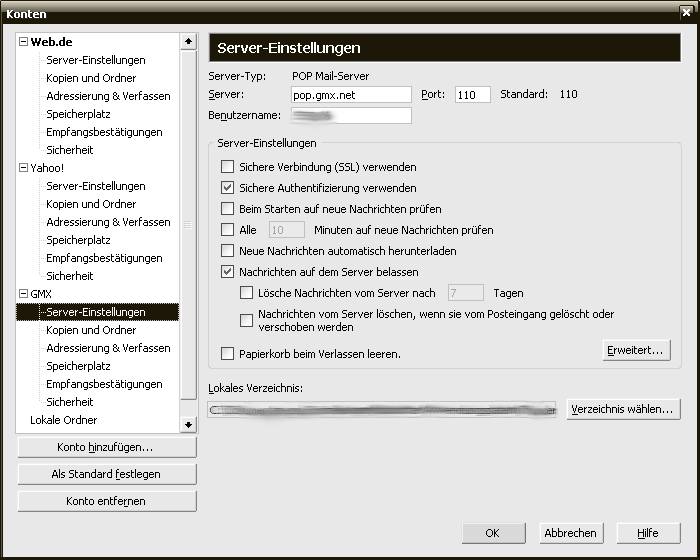The height and width of the screenshot is (560, 700).
Task: Select the Yahoo! account node
Action: click(47, 168)
